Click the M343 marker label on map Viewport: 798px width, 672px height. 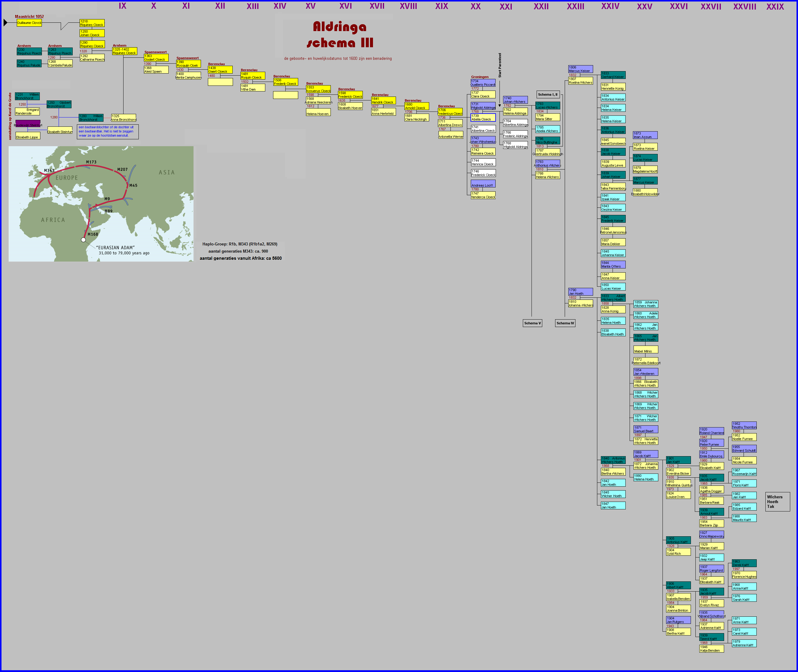point(49,171)
